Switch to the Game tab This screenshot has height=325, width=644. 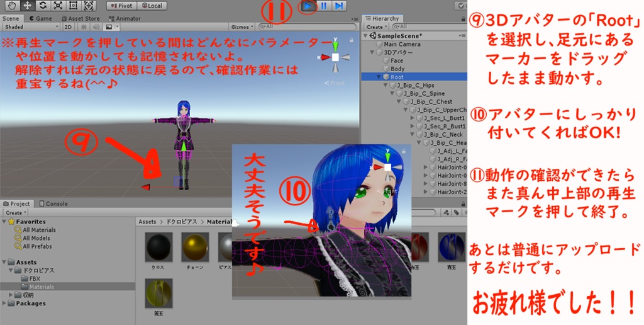(40, 18)
